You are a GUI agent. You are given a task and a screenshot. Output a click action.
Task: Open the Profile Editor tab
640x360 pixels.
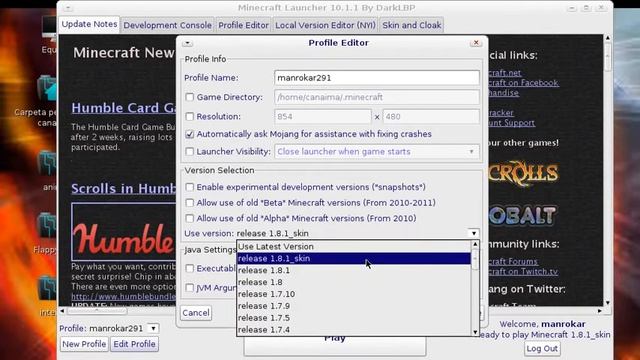click(x=243, y=25)
